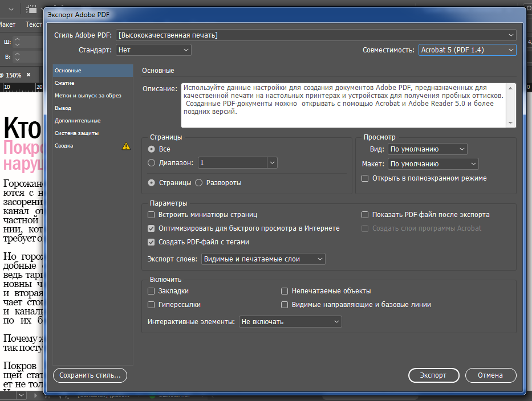Open the Экспорт слоев dropdown
The height and width of the screenshot is (401, 532).
tap(263, 259)
